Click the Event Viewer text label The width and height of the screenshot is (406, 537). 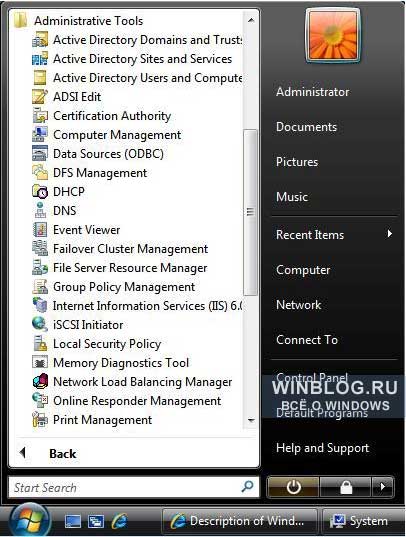click(x=86, y=230)
